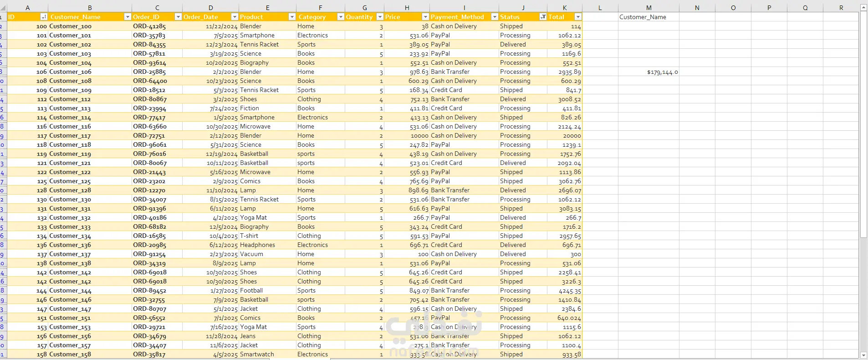Select the Customer_Name cell in column M
Screen dimensions: 868x360
648,17
